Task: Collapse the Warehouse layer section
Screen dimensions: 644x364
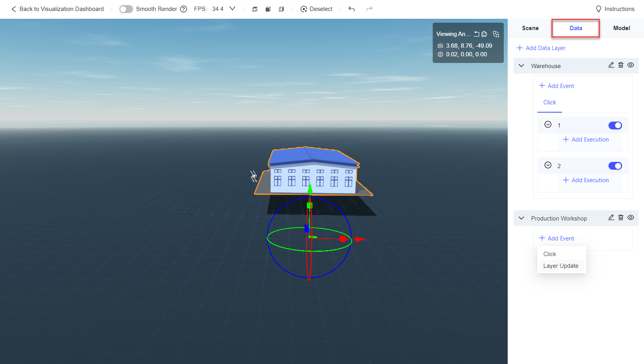Action: click(521, 66)
